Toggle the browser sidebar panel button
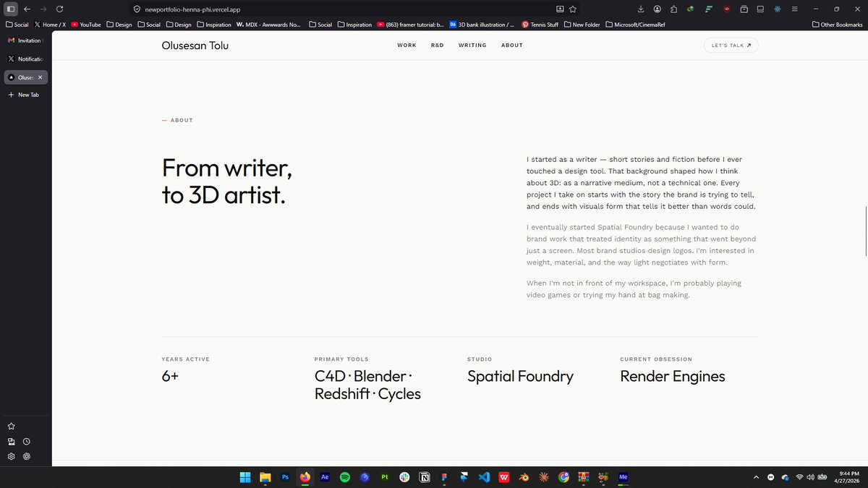868x488 pixels. 11,9
